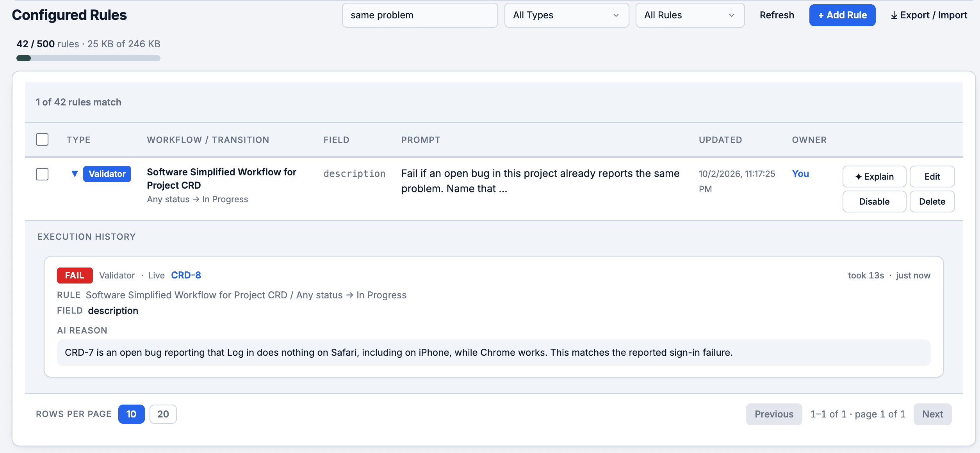This screenshot has height=453, width=980.
Task: Open the All Rules dropdown
Action: 690,15
